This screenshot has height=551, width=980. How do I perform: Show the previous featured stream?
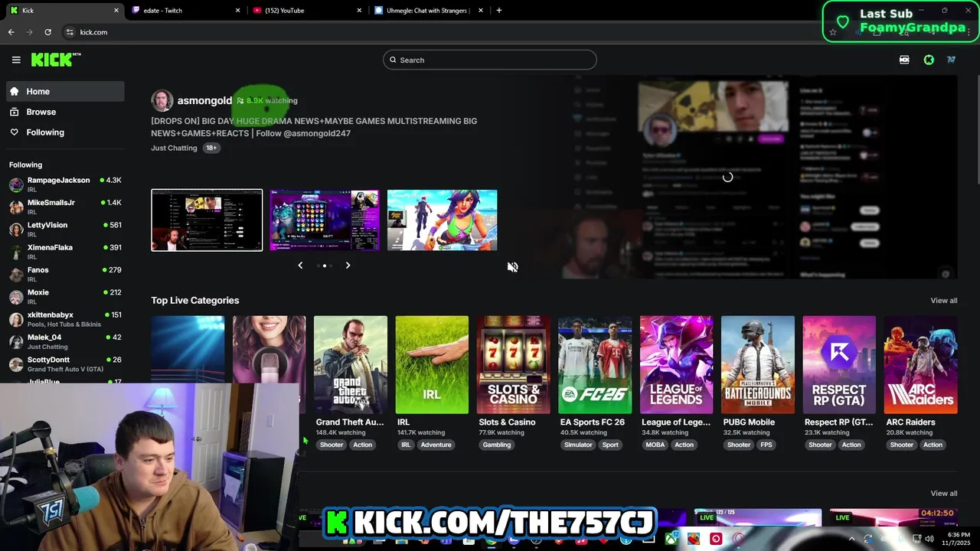click(300, 266)
